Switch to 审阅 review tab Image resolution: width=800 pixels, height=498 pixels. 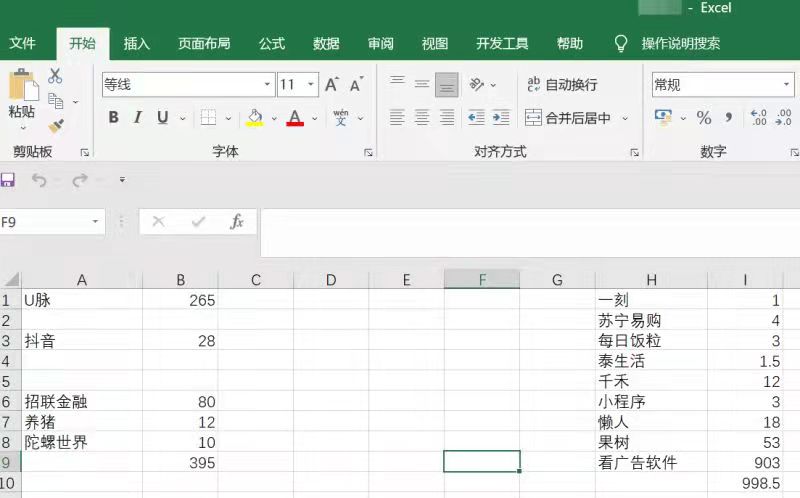pyautogui.click(x=381, y=43)
